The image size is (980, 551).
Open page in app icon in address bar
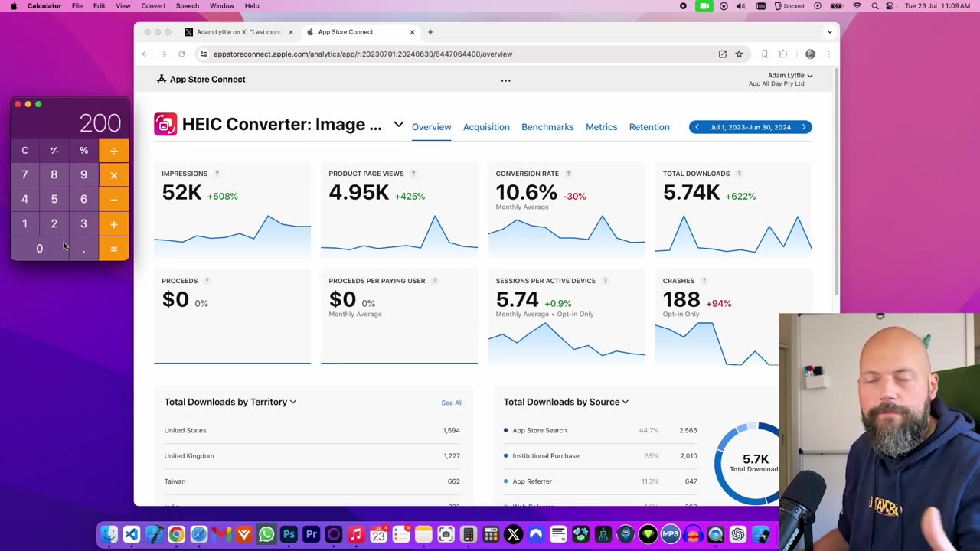click(722, 54)
